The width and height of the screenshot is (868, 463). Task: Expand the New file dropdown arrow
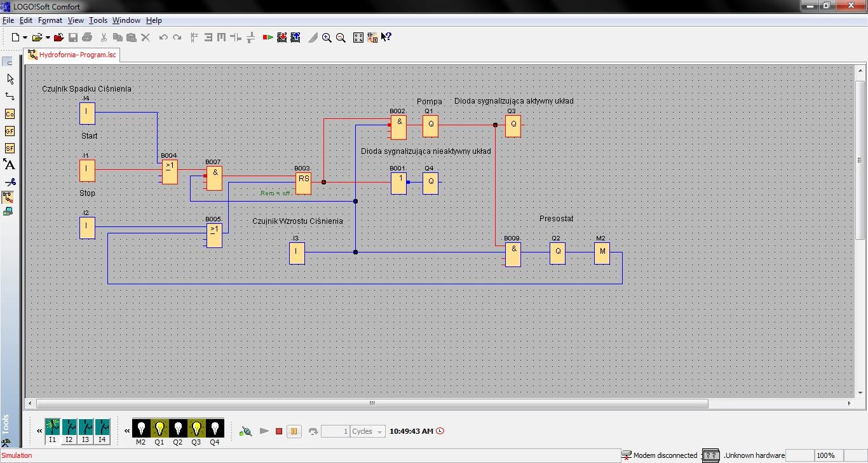pyautogui.click(x=25, y=38)
